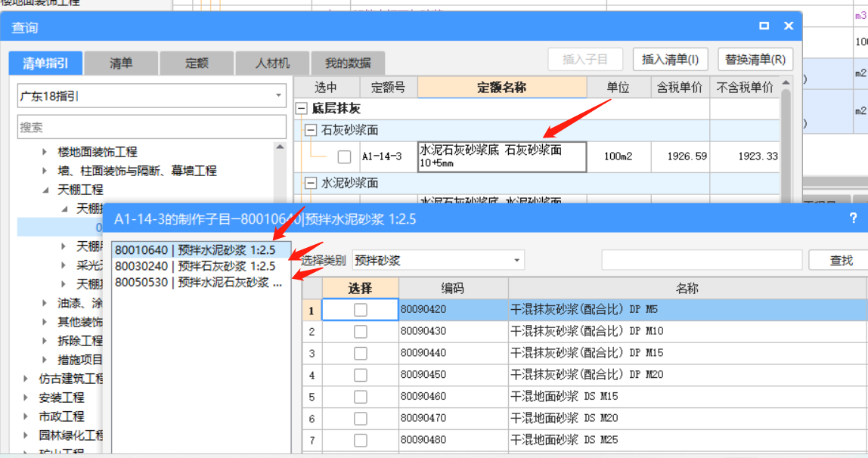Check row 6 box for 80090470
The height and width of the screenshot is (458, 868).
coord(361,418)
